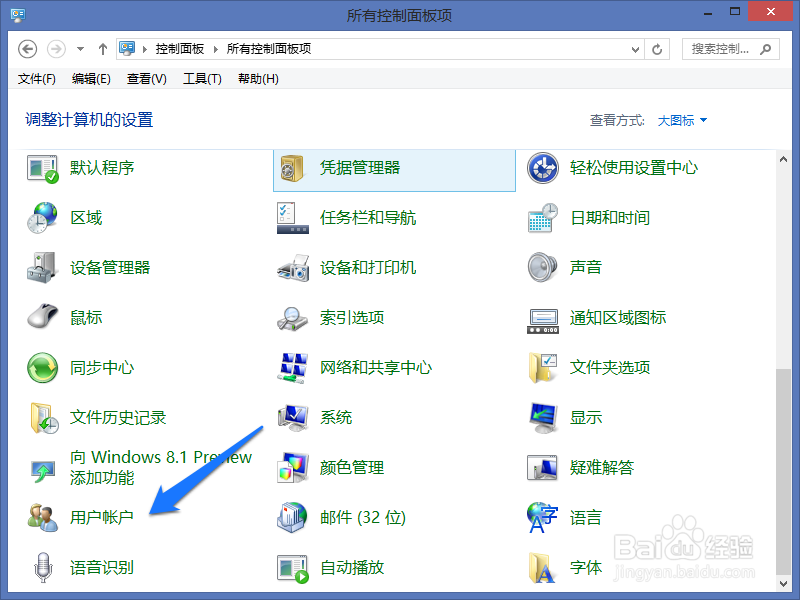
Task: Open the 文件(F) menu
Action: pos(37,79)
